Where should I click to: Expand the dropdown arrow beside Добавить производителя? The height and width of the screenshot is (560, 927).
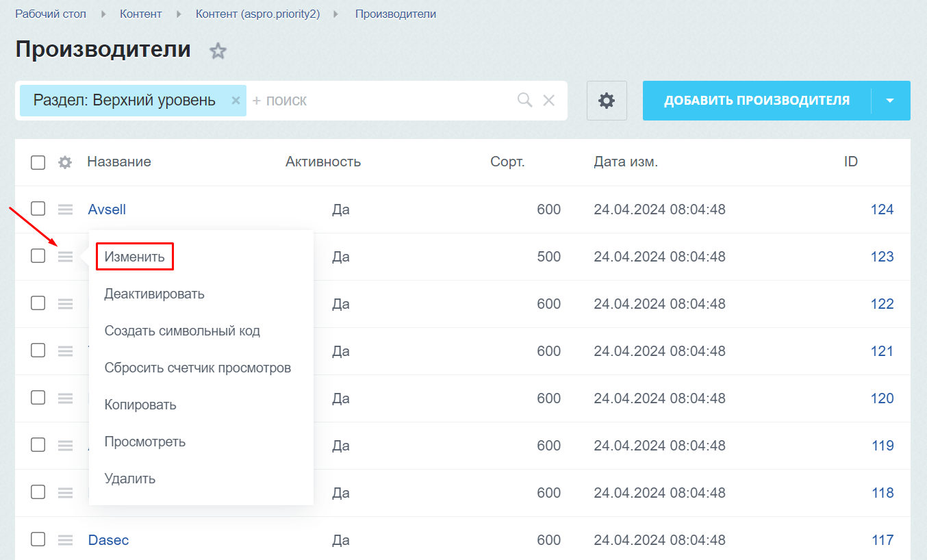click(890, 101)
